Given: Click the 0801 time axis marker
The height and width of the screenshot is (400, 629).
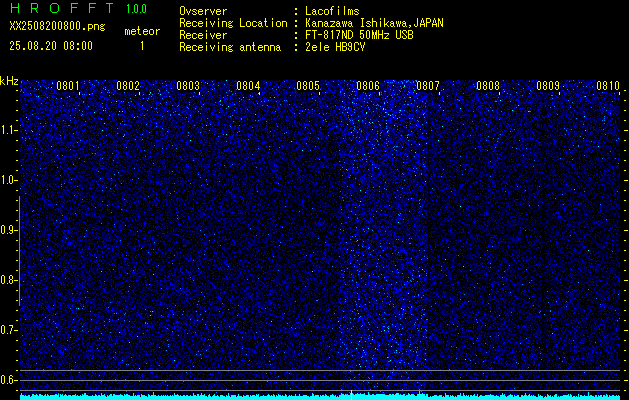Looking at the screenshot, I should click(x=67, y=86).
